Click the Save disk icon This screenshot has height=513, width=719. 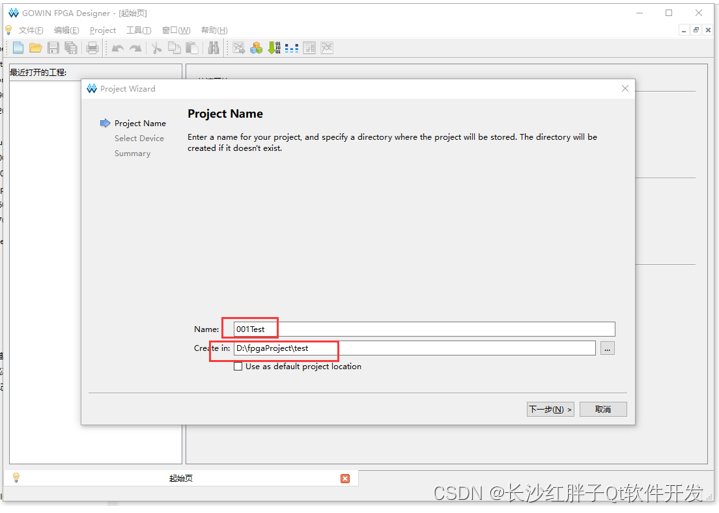(53, 48)
